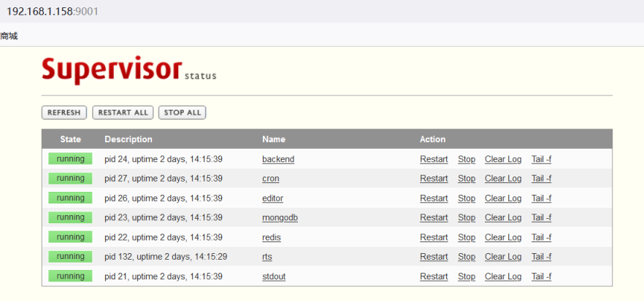
Task: Click the running state badge for backend
Action: pyautogui.click(x=70, y=159)
